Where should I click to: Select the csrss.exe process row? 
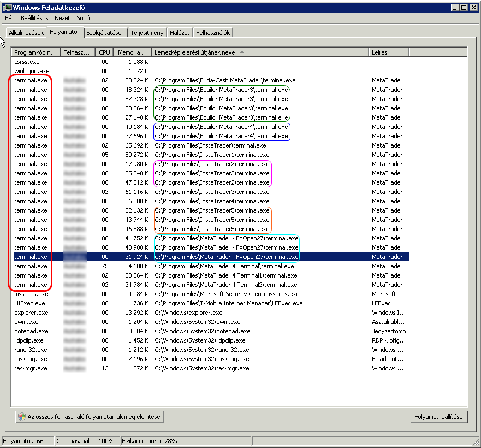point(211,62)
